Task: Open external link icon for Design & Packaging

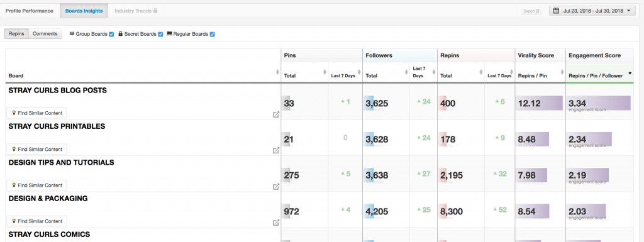Action: coord(276,223)
